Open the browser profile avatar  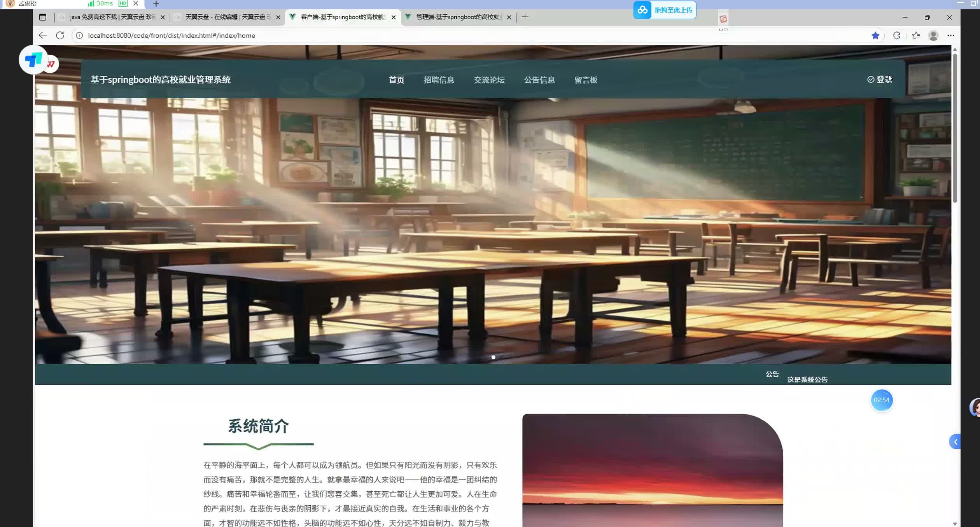[x=933, y=35]
